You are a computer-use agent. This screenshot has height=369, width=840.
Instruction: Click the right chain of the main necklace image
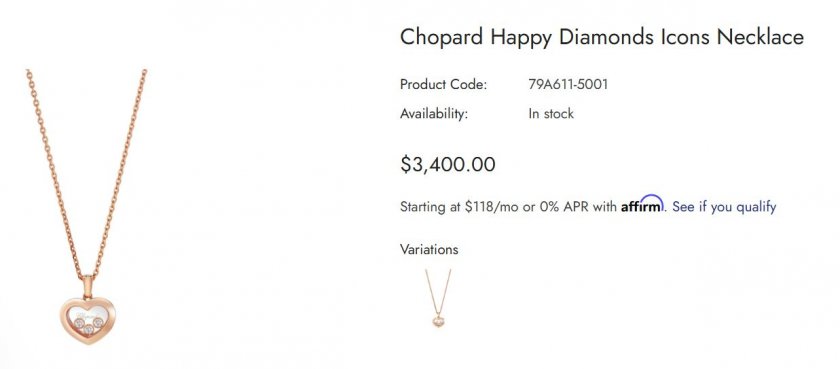(120, 171)
